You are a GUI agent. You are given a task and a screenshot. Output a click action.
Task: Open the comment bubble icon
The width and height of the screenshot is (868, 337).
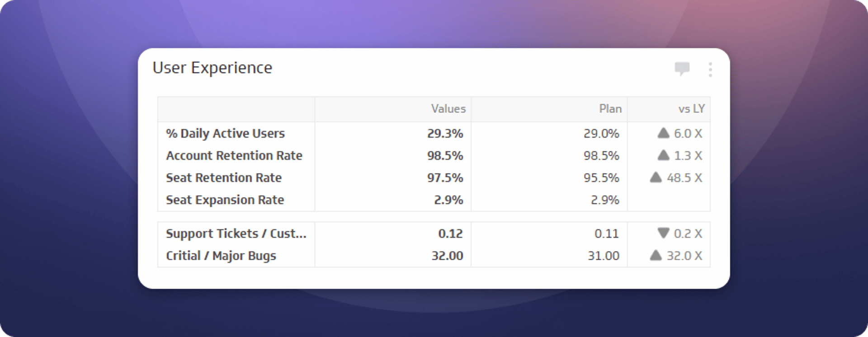pos(682,69)
